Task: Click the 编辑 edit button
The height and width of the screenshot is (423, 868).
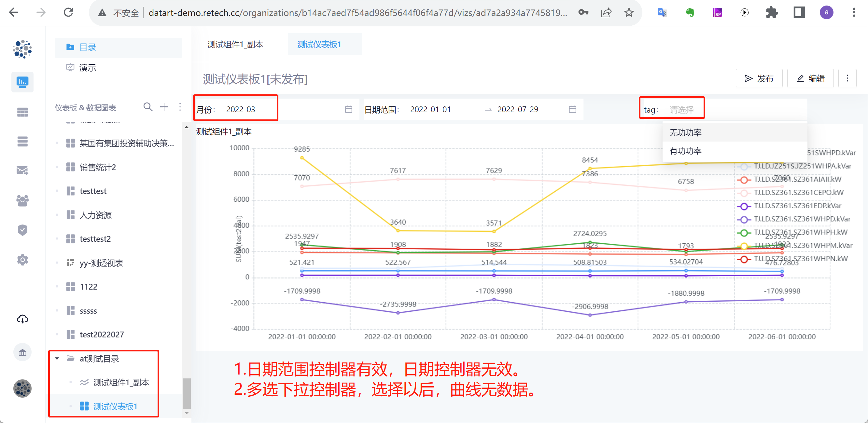Action: click(x=810, y=78)
